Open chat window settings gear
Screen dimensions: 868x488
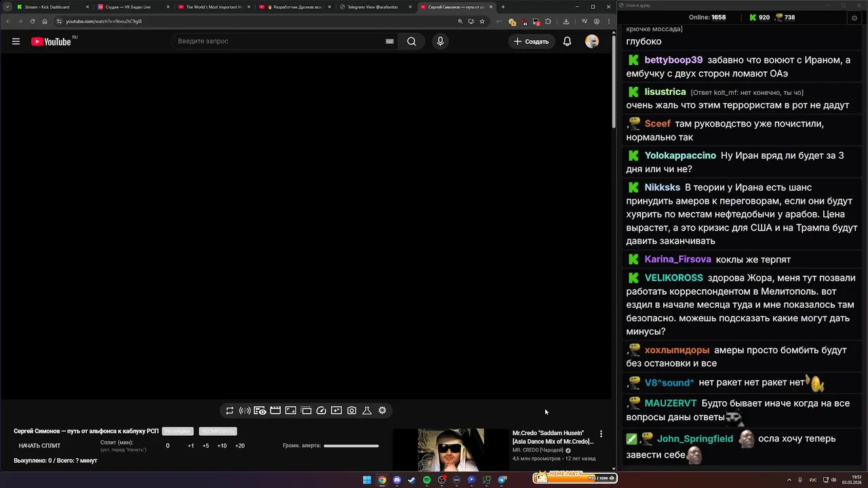854,18
